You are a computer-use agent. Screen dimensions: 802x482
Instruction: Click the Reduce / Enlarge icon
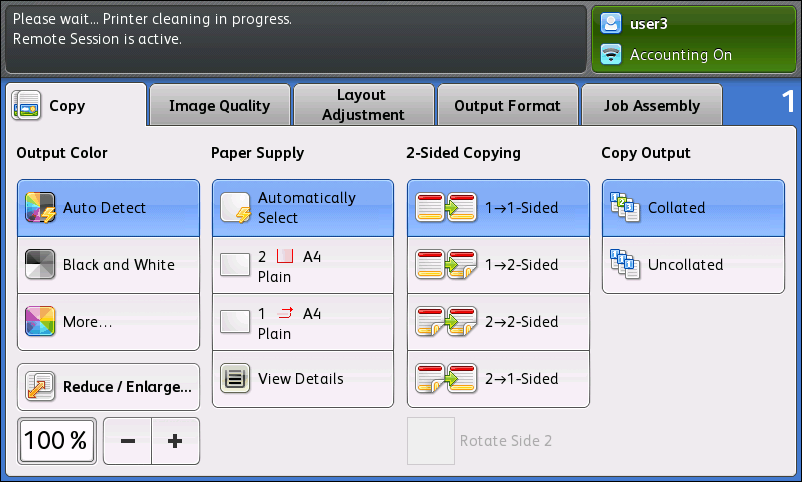pos(40,387)
